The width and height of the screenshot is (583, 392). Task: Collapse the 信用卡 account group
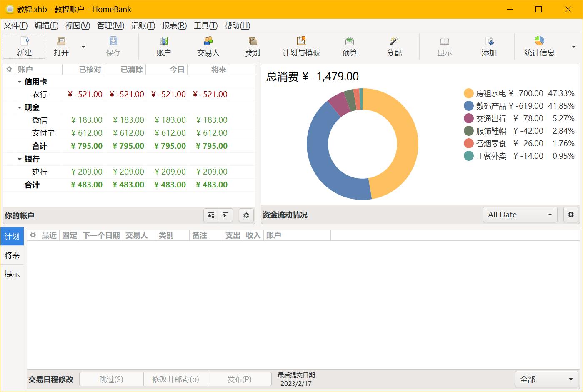[19, 82]
